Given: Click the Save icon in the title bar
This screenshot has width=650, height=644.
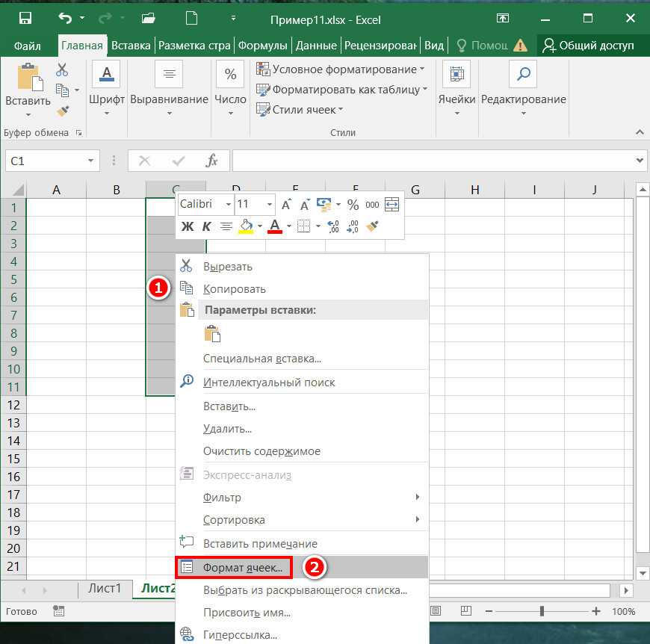Looking at the screenshot, I should coord(25,18).
